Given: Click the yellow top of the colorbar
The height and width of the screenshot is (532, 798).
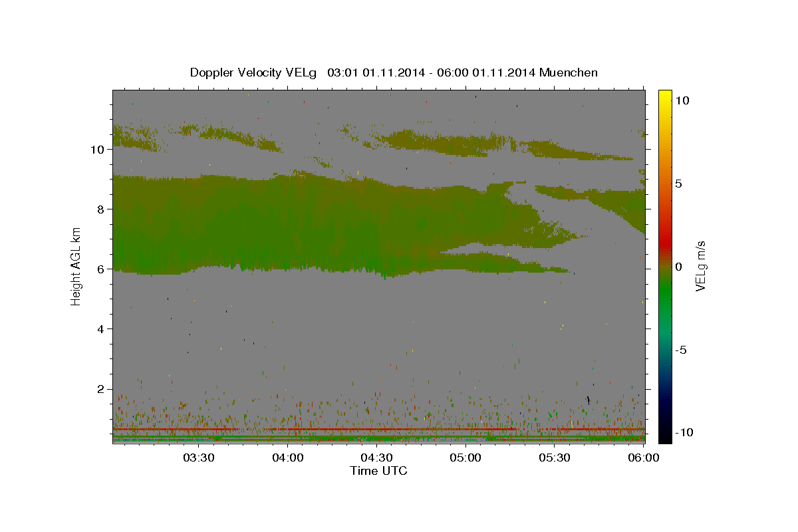Looking at the screenshot, I should click(664, 96).
